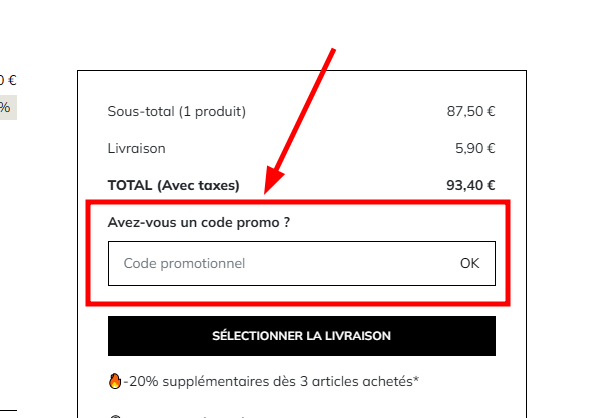Click the empty area above Sous-total in the summary card
The width and height of the screenshot is (613, 418).
point(300,85)
